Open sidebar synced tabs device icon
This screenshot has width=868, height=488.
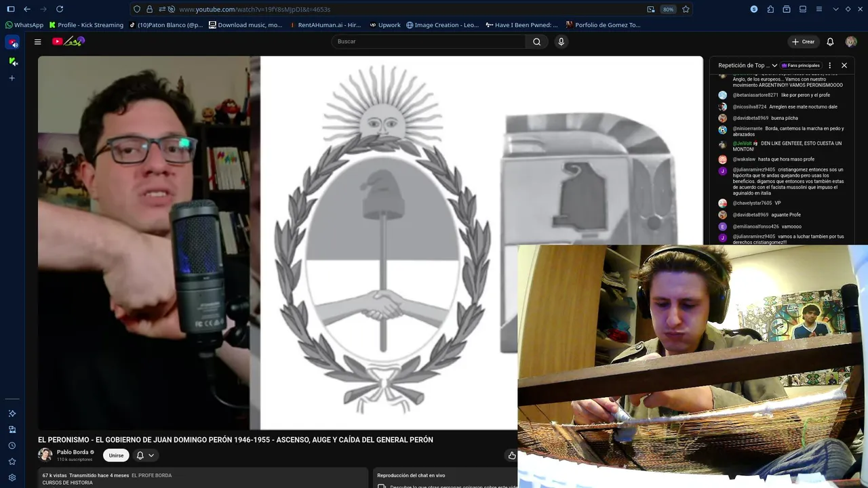point(12,429)
